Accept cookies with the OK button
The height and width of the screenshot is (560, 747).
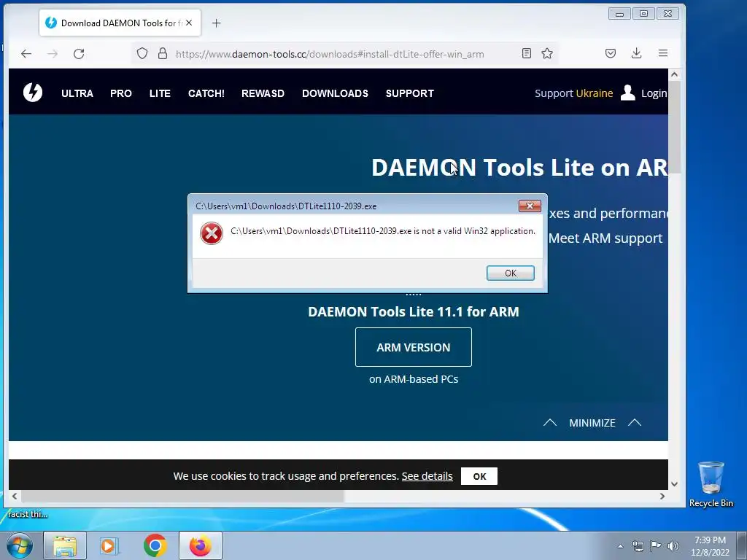(x=479, y=476)
